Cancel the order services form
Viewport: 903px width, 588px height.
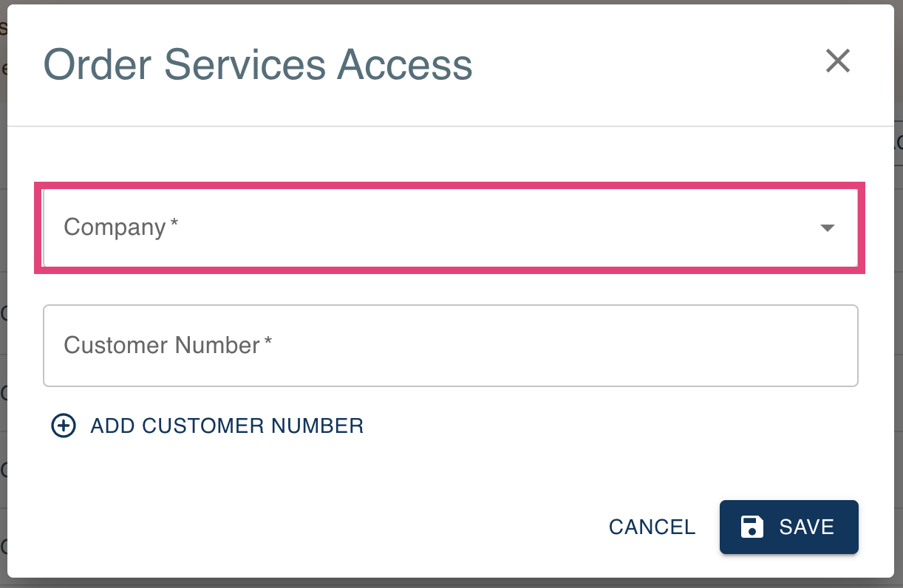pyautogui.click(x=652, y=527)
